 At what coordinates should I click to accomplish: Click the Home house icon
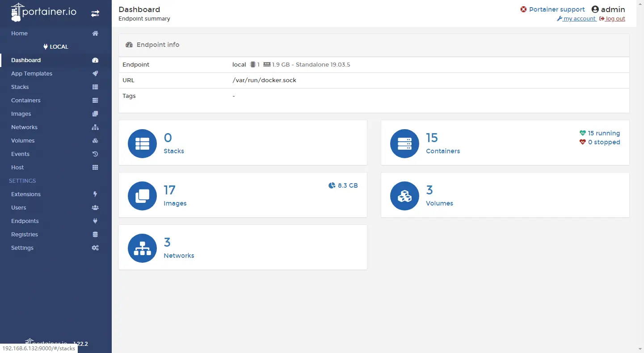pos(95,34)
